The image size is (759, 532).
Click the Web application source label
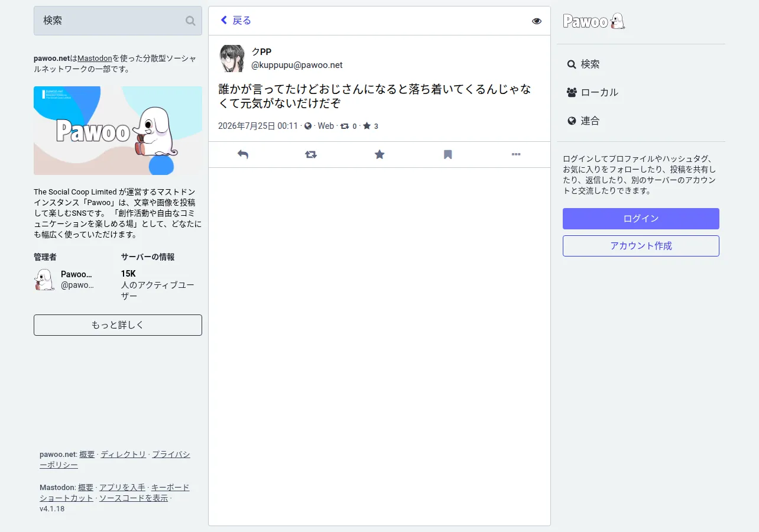point(326,126)
